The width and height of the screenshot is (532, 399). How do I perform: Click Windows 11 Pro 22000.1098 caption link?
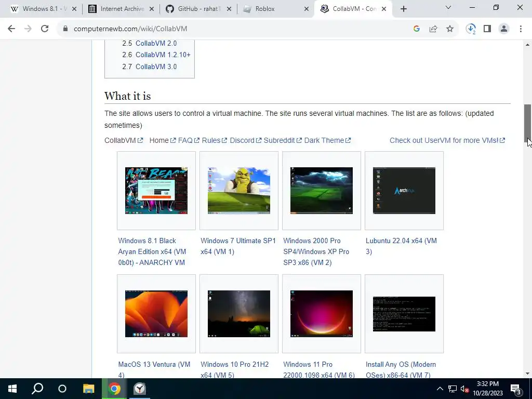319,369
